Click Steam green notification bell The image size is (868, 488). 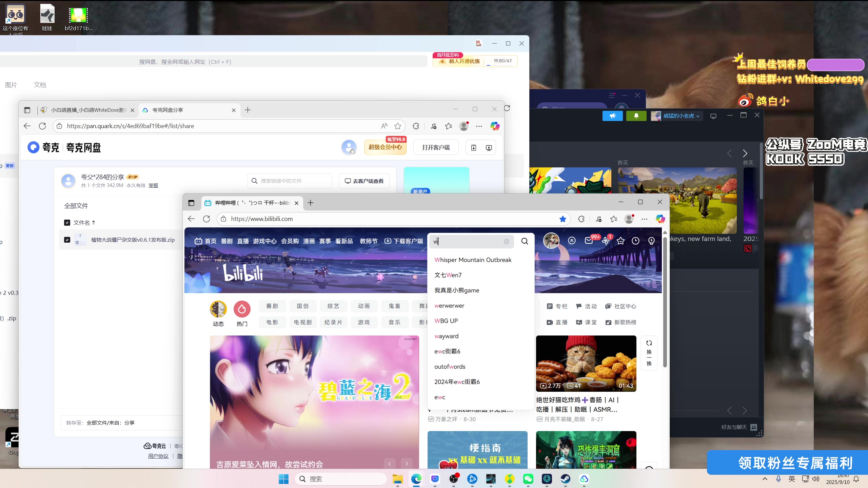pyautogui.click(x=636, y=116)
